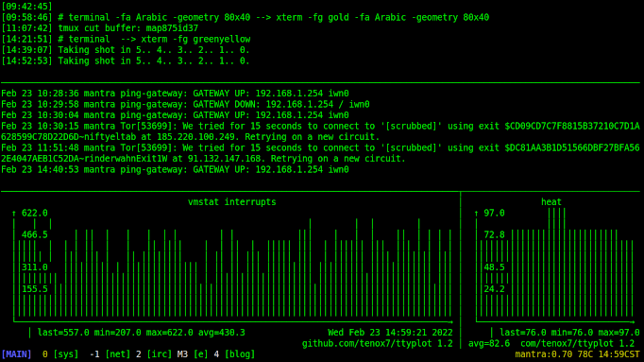
Task: Click the 24.2 axis label in heat plot
Action: pyautogui.click(x=494, y=289)
